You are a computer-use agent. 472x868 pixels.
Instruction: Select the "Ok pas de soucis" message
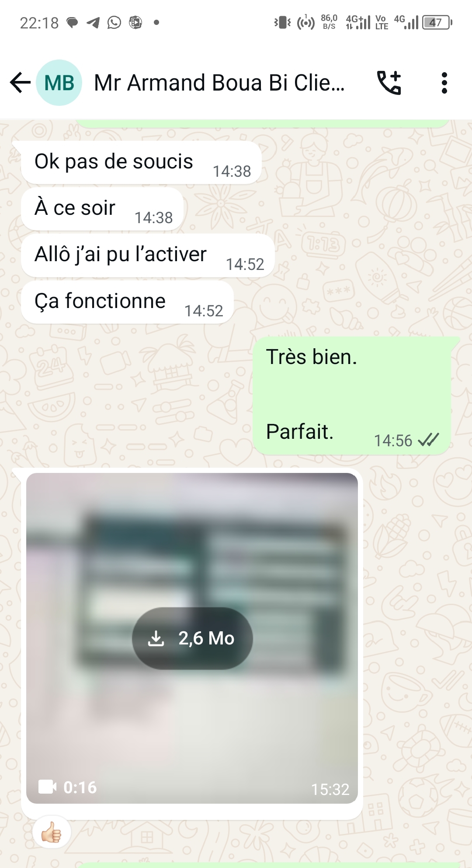pyautogui.click(x=141, y=162)
